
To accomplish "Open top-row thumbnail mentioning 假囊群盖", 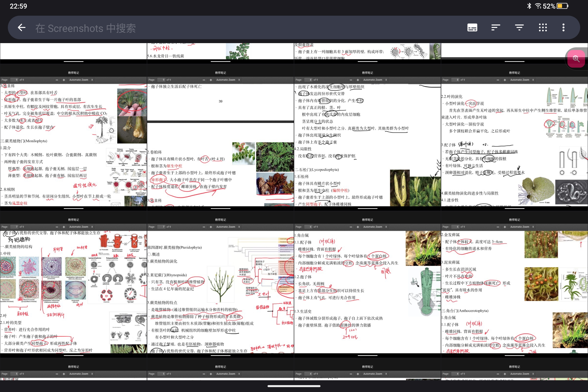I will point(367,53).
